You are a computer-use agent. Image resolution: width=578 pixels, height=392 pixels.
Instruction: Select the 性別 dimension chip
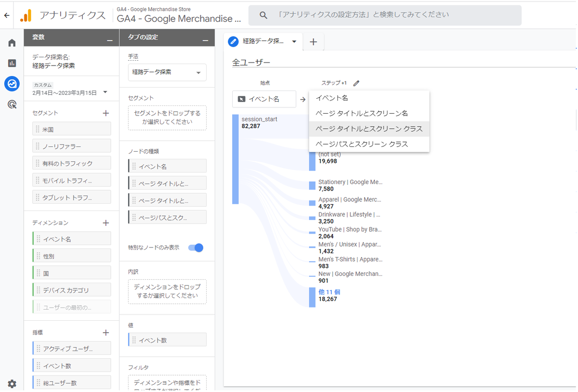[72, 256]
